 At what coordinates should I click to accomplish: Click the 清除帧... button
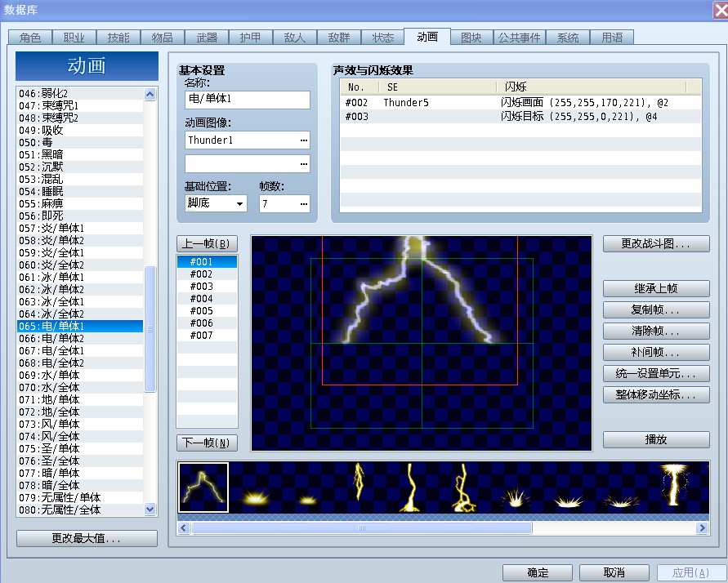656,332
